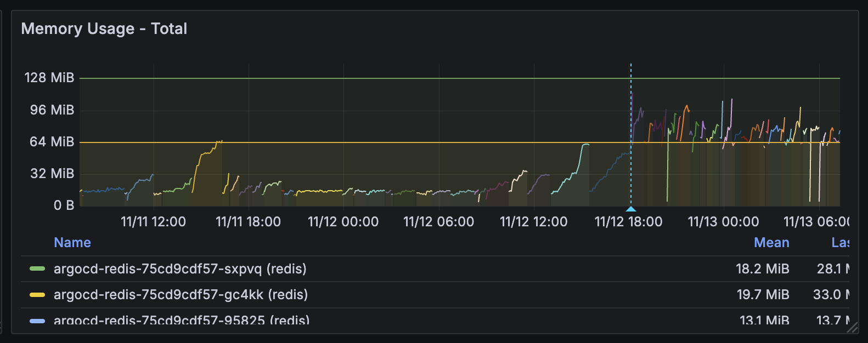Click the 11/12 00:00 time axis label
Viewport: 868px width, 343px height.
343,221
